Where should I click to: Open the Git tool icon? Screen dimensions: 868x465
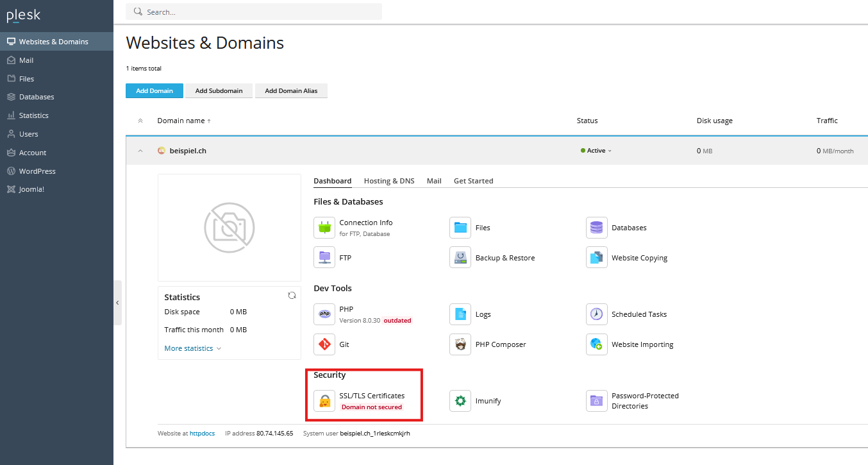coord(324,344)
